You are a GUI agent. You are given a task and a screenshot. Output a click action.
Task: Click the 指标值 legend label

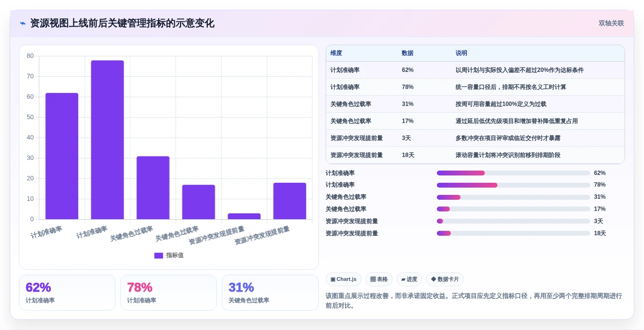pos(175,256)
